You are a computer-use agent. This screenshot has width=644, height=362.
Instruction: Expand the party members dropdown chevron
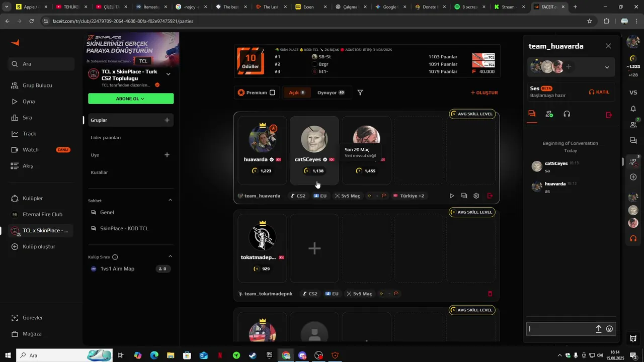607,67
